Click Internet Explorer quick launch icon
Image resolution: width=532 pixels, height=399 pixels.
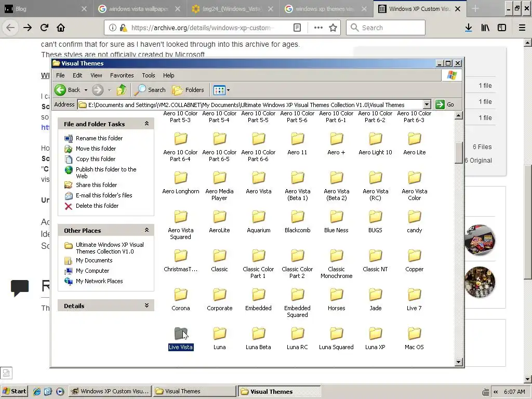37,391
